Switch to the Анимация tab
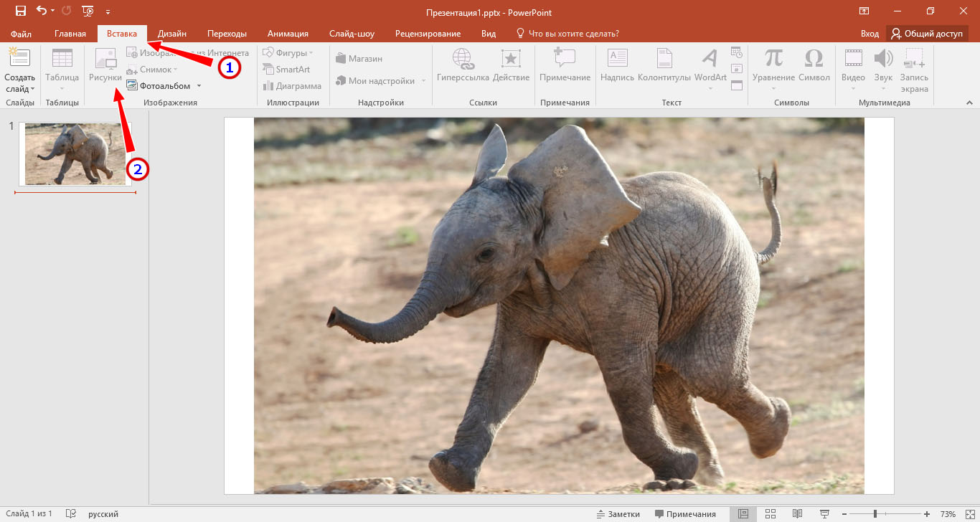 click(x=288, y=34)
